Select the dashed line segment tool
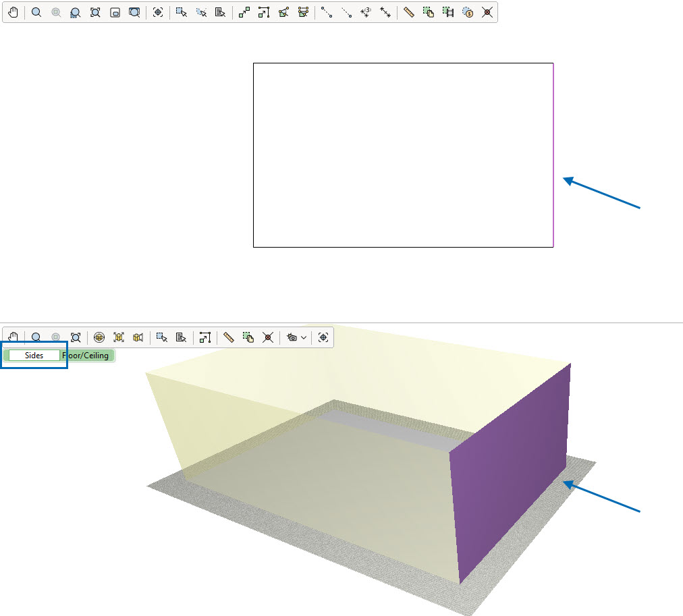Viewport: 683px width, 616px height. [346, 12]
